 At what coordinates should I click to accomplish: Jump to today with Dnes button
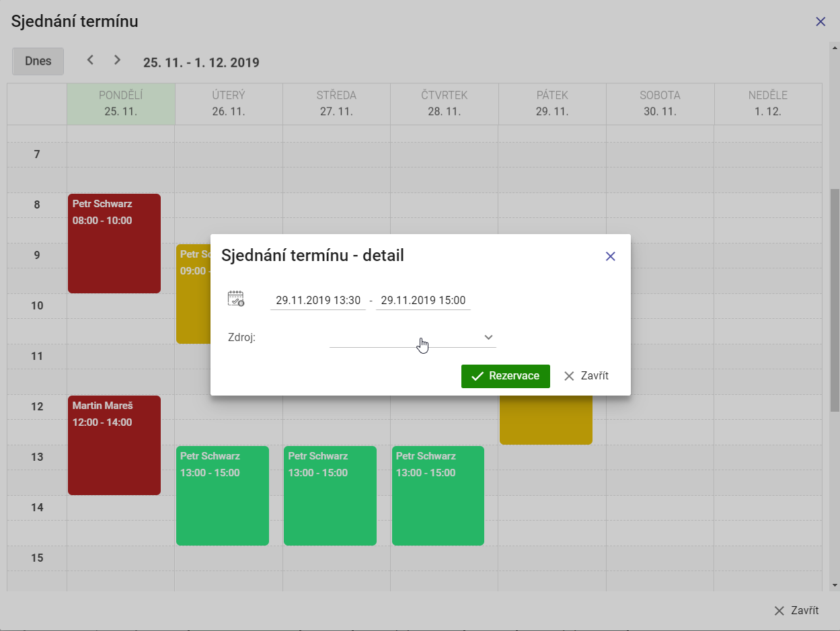point(38,61)
